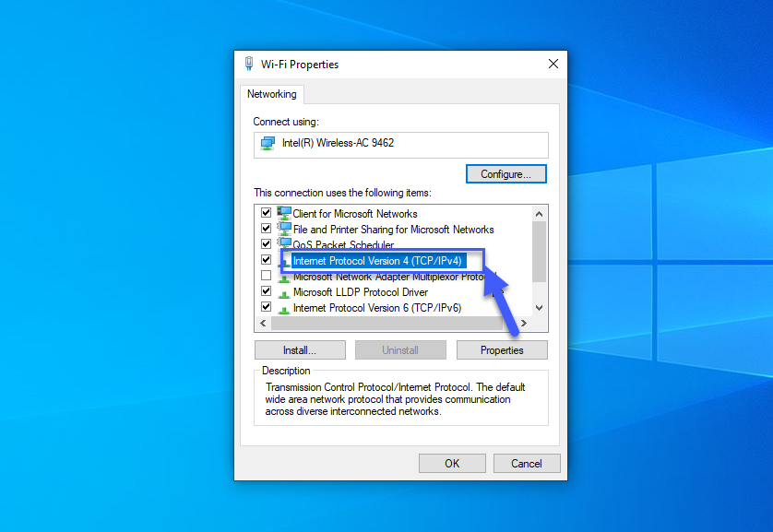Enable the Microsoft Network Adapter Multiplexor Protocol checkbox
This screenshot has width=773, height=532.
pyautogui.click(x=266, y=275)
